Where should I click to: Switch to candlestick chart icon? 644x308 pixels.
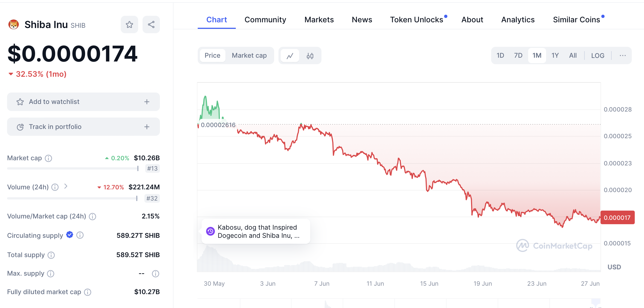[310, 56]
